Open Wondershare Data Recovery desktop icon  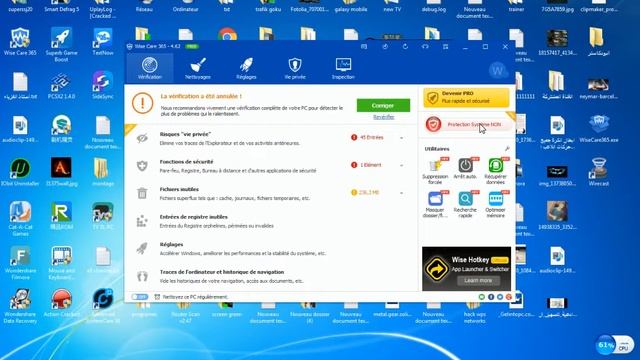point(20,306)
